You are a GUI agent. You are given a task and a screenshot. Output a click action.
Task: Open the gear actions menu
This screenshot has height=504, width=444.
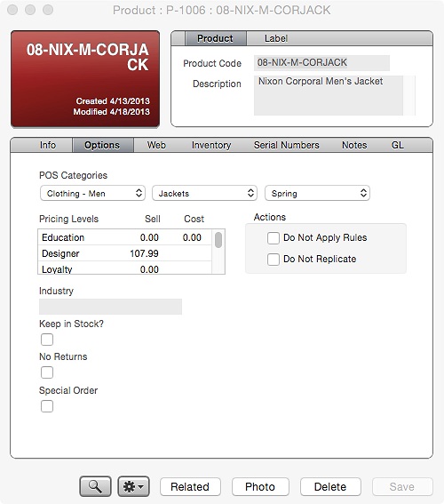point(133,486)
